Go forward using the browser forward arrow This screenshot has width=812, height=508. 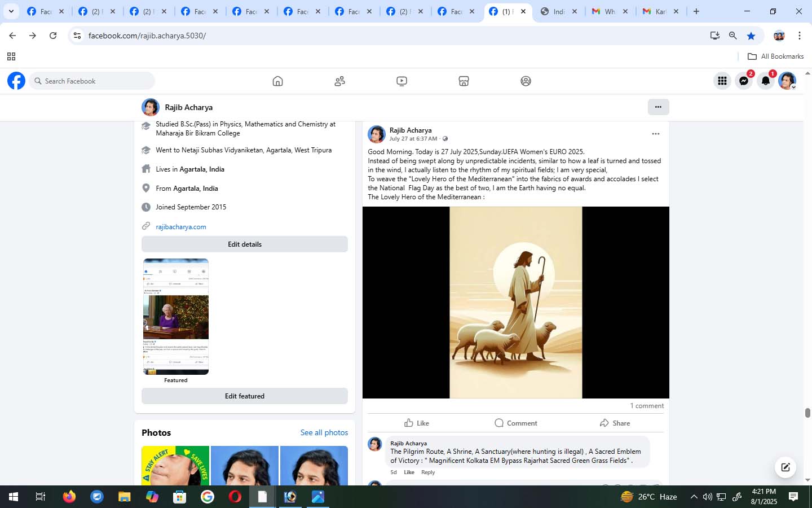tap(33, 36)
